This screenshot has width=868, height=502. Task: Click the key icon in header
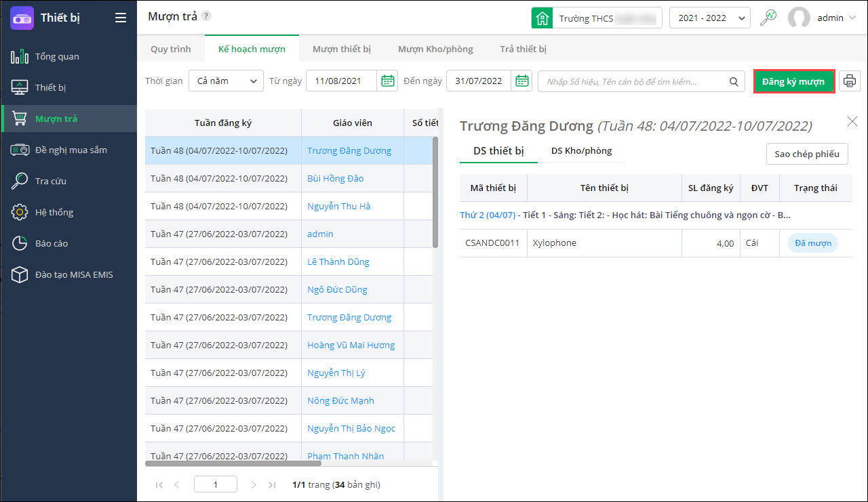coord(768,18)
